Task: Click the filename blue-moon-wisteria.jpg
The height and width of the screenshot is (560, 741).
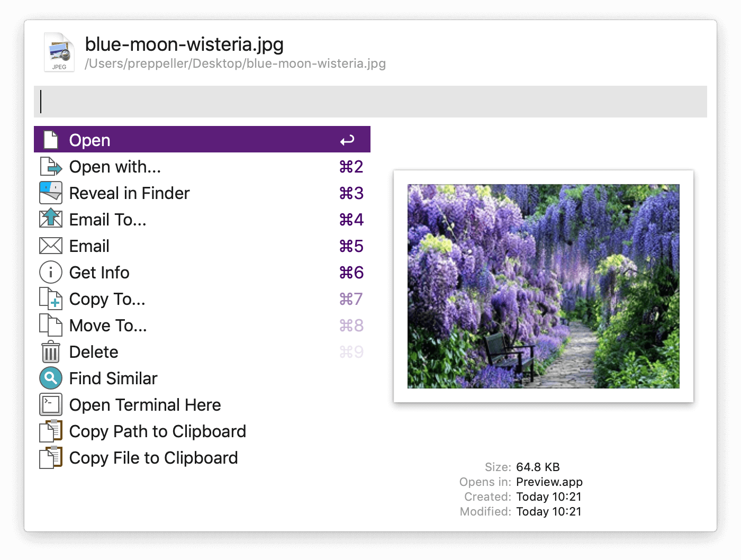Action: tap(185, 44)
